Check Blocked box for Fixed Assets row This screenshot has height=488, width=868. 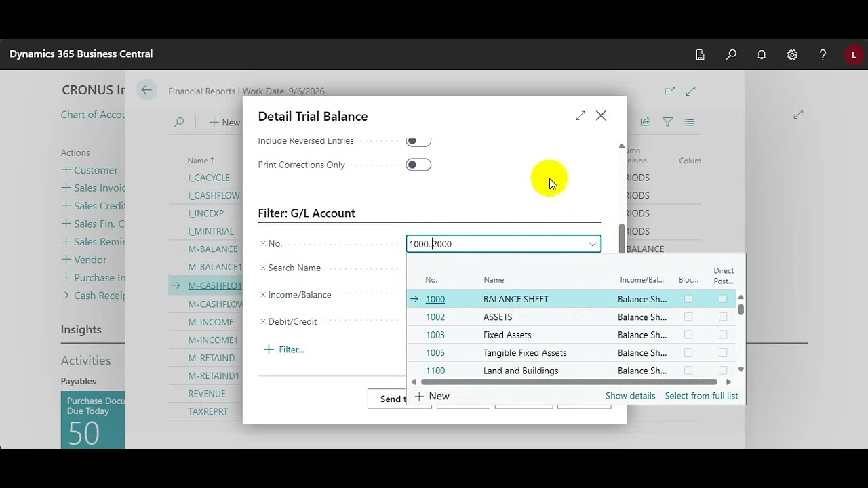[688, 335]
